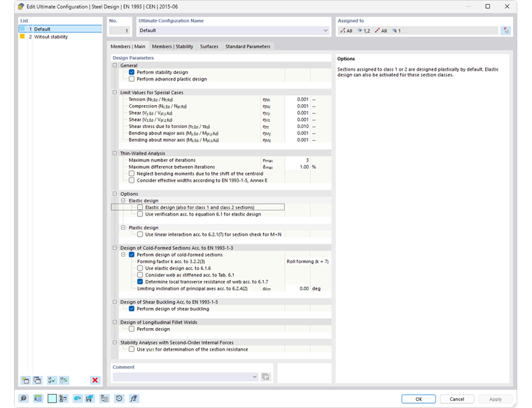Select 'Witout stability' configuration in the list

[x=60, y=36]
